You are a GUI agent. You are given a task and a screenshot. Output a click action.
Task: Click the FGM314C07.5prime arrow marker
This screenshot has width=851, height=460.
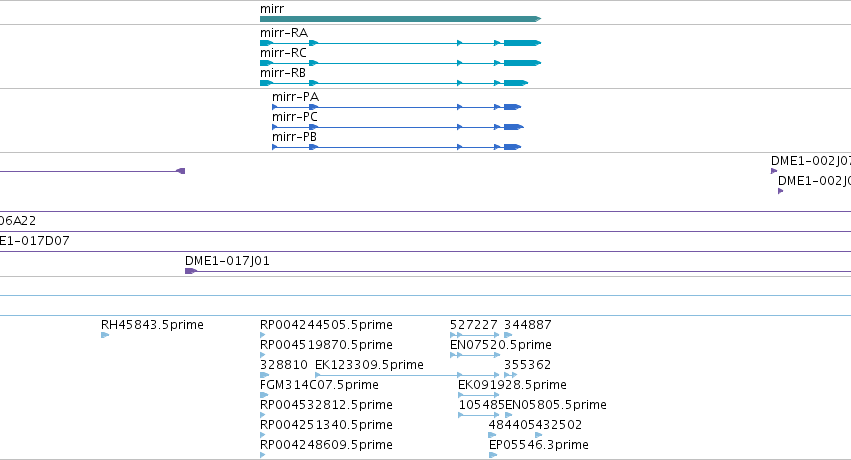coord(264,395)
